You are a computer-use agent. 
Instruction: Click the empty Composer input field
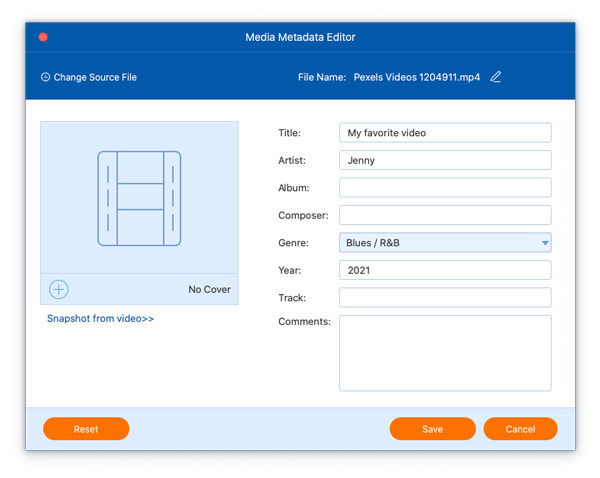click(x=445, y=215)
